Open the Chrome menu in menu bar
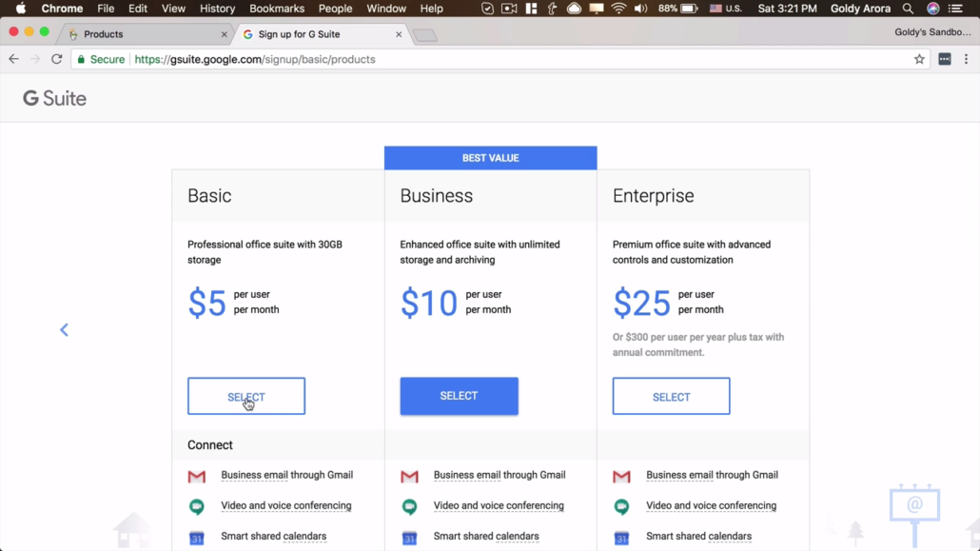This screenshot has width=980, height=551. point(62,9)
